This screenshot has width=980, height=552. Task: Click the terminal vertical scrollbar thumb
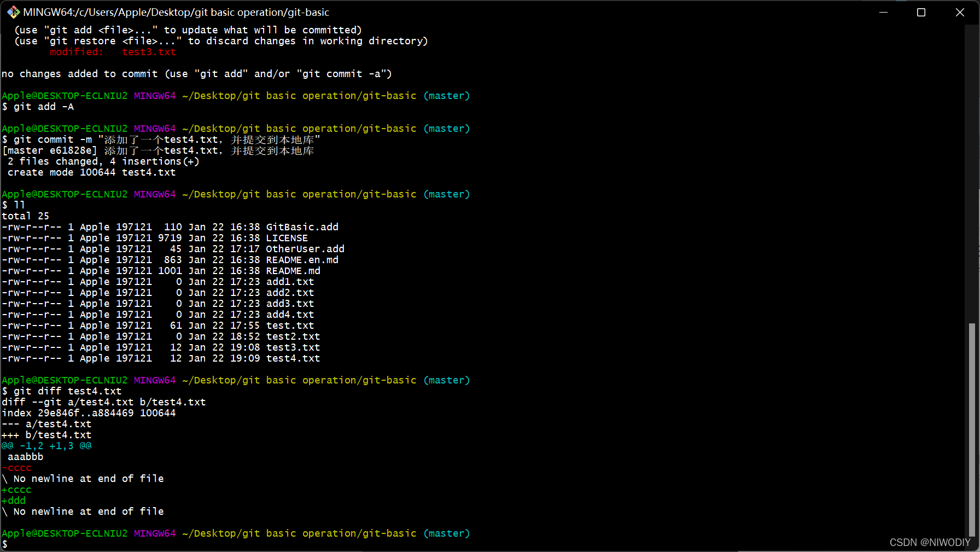point(972,429)
